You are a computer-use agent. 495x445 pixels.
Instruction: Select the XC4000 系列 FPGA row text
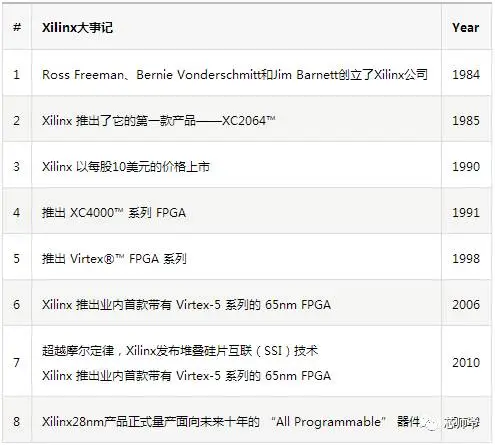click(x=114, y=212)
